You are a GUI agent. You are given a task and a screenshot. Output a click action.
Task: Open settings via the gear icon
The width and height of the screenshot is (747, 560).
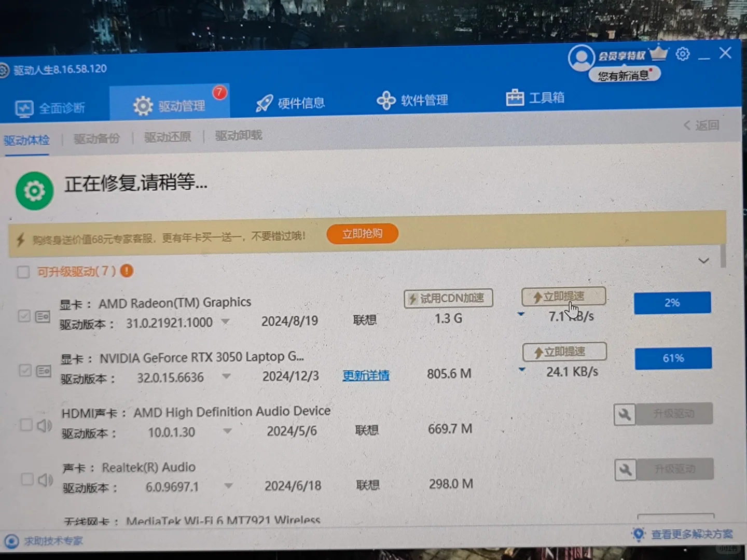point(683,53)
